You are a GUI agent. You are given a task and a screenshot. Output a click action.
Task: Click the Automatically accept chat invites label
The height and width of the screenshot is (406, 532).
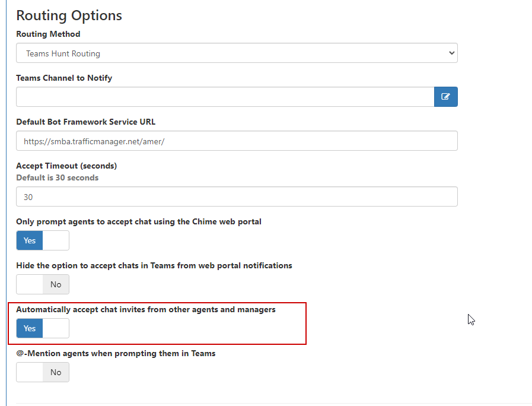[146, 310]
